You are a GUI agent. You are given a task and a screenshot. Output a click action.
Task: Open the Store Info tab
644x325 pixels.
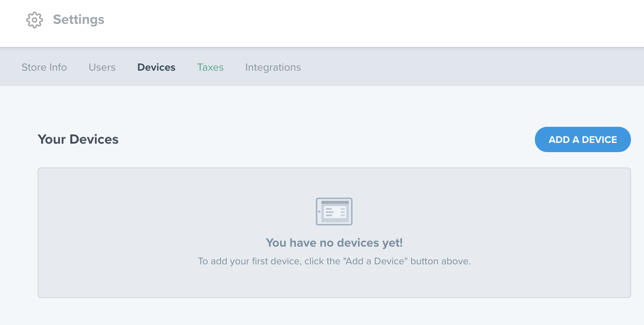[x=44, y=67]
